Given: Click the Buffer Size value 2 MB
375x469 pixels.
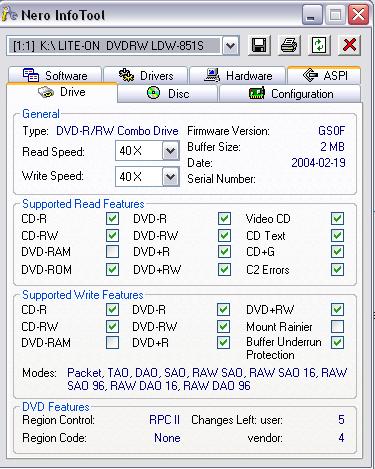Looking at the screenshot, I should coord(332,147).
